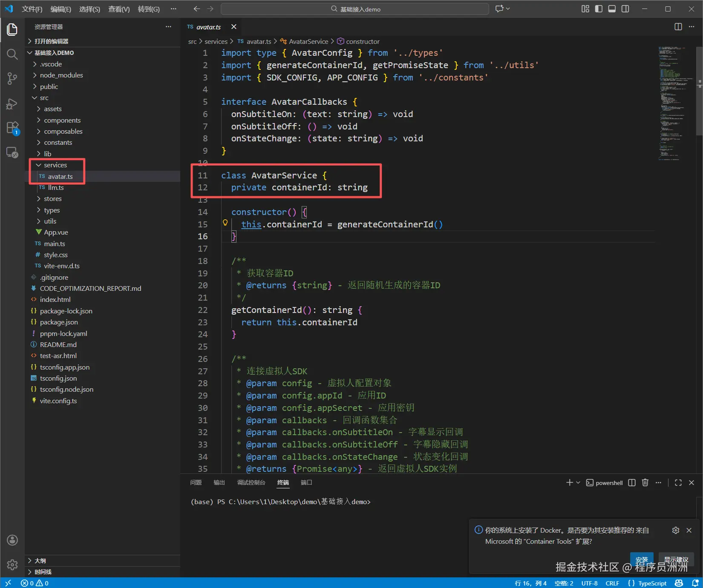
Task: Collapse the src folder
Action: coord(102,98)
